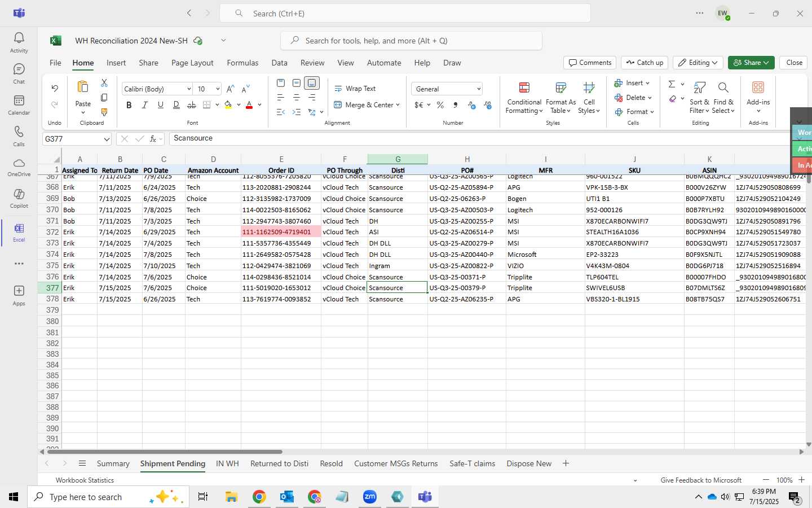The width and height of the screenshot is (812, 508).
Task: Apply comma style number format
Action: 456,105
